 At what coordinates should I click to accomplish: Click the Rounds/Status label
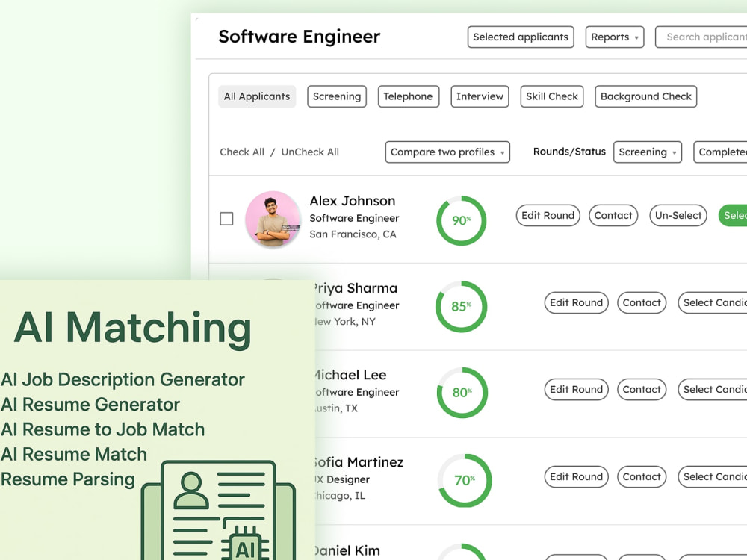569,152
